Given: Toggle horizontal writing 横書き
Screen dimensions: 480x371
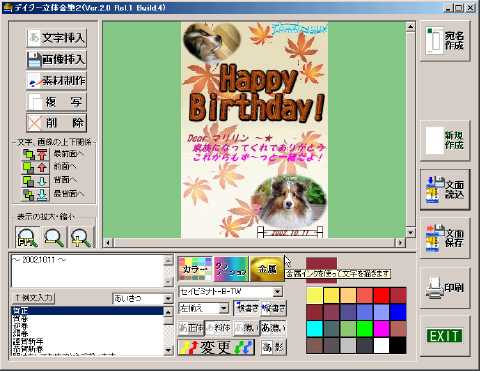Looking at the screenshot, I should [x=247, y=309].
